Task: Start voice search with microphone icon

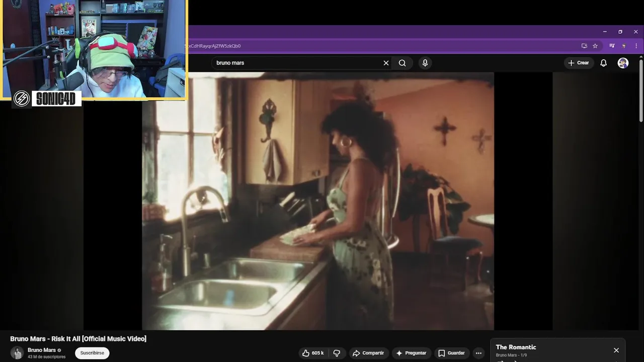Action: tap(425, 63)
